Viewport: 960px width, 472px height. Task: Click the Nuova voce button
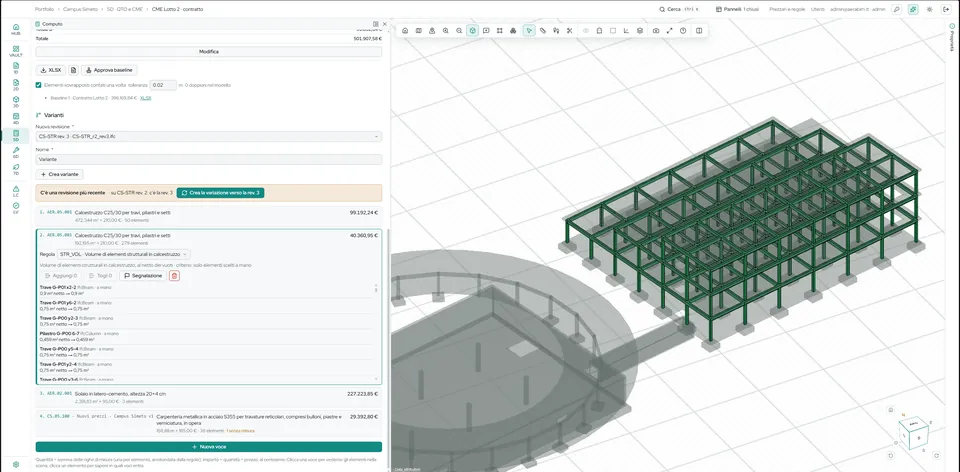click(209, 447)
